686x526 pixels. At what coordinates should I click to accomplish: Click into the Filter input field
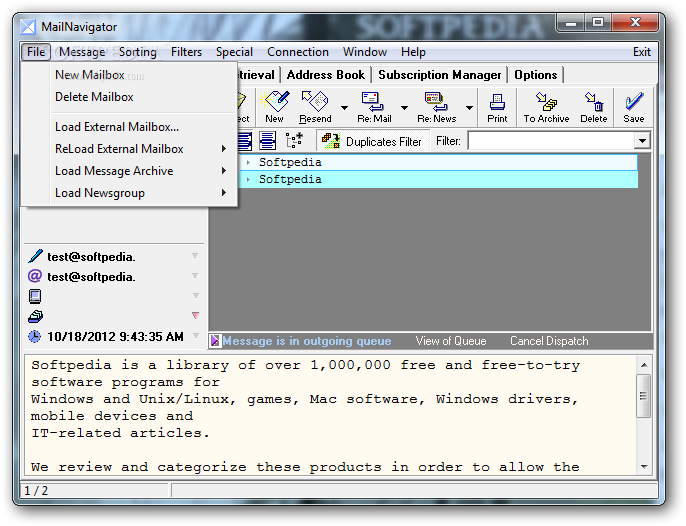[x=551, y=141]
